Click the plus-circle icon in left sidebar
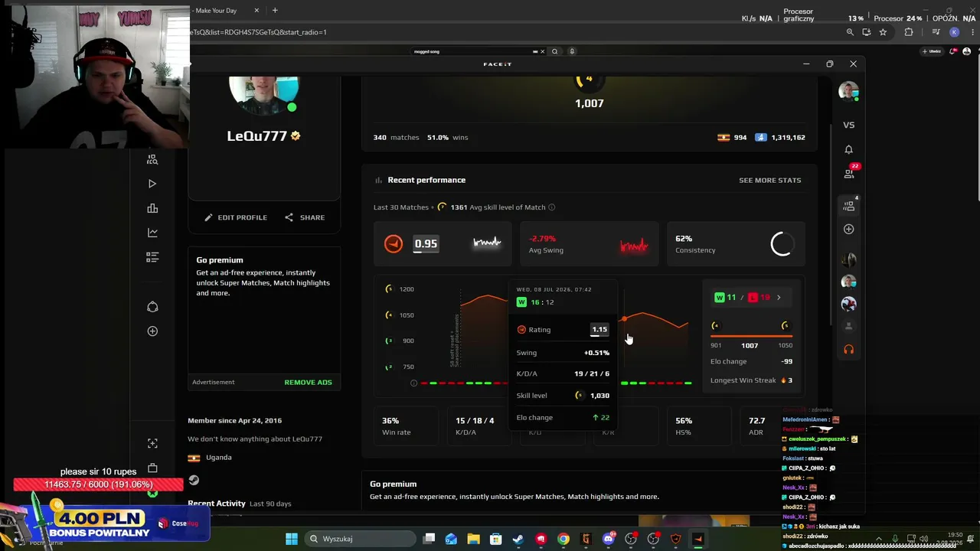 (152, 331)
